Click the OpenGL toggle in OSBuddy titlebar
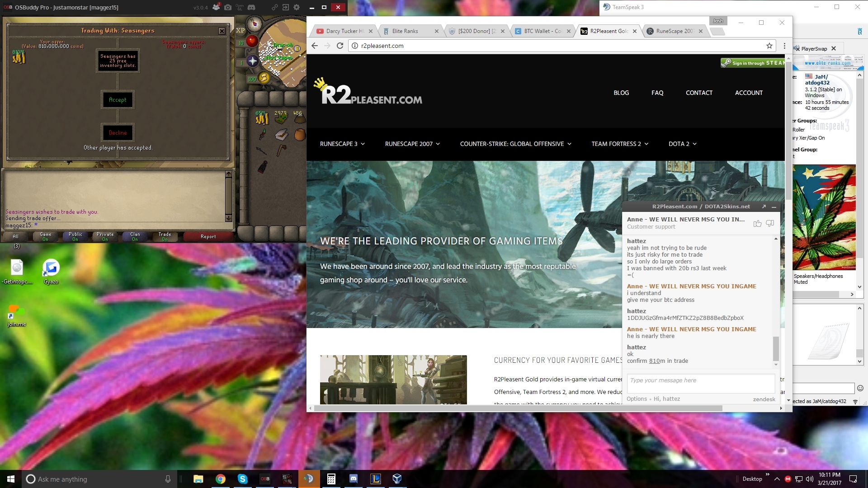The image size is (868, 488). click(x=240, y=7)
